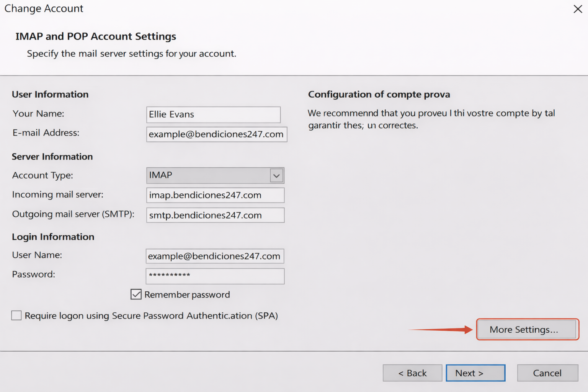This screenshot has width=588, height=392.
Task: Click the Your Name field with Ellie Evans
Action: tap(213, 114)
